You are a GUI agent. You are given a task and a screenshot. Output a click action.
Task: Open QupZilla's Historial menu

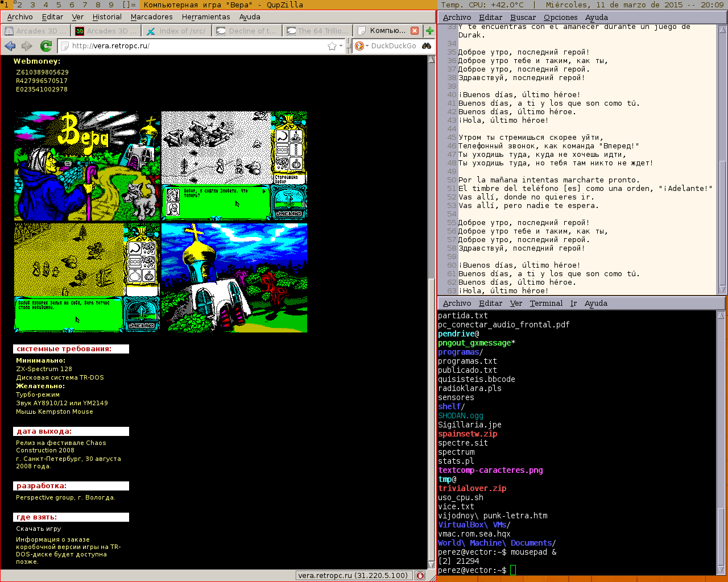point(107,17)
